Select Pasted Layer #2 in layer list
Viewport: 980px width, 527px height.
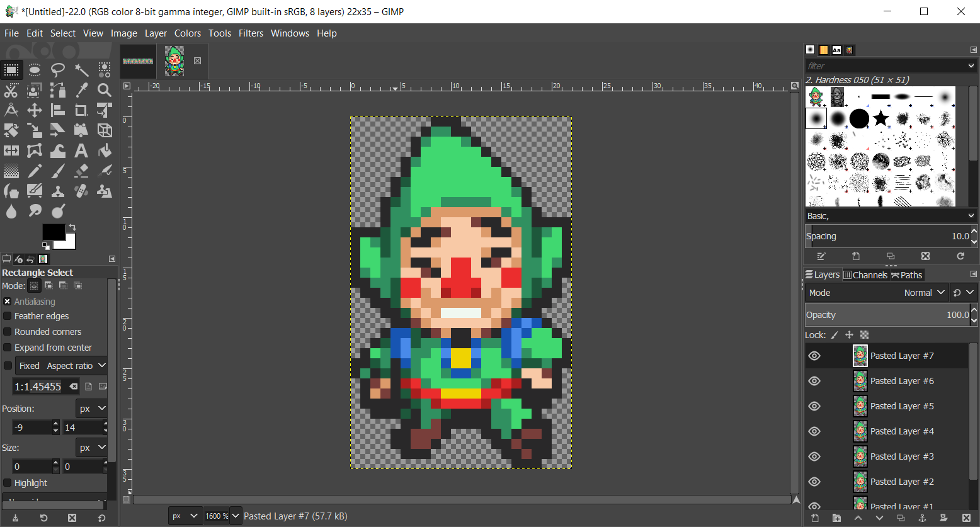pyautogui.click(x=902, y=482)
